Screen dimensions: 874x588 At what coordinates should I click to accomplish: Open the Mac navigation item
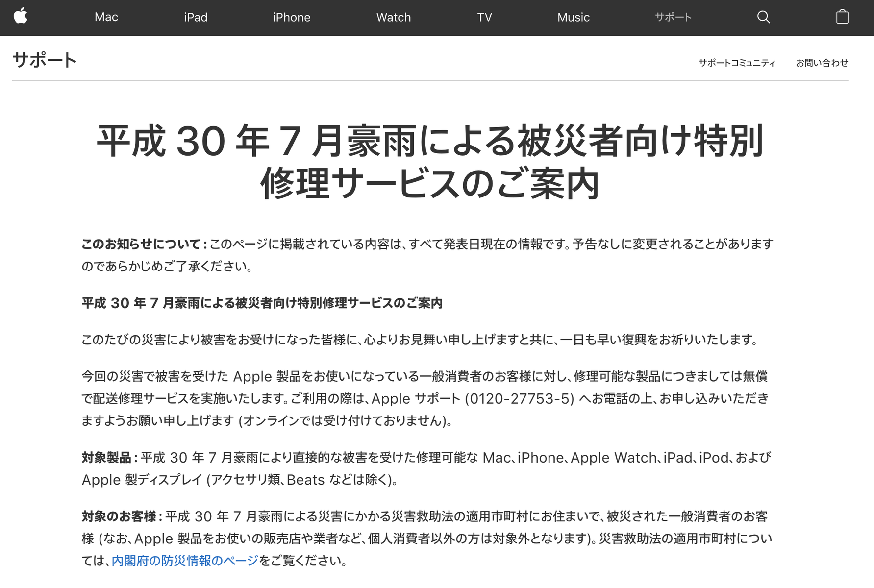(x=106, y=17)
